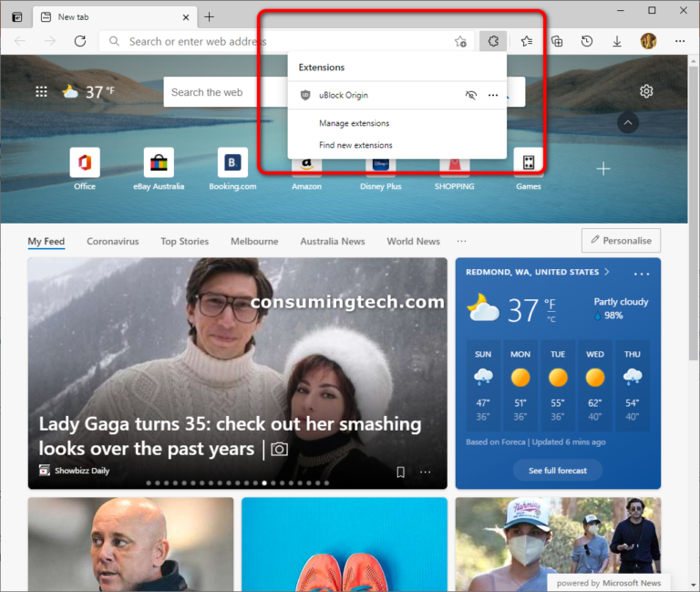This screenshot has height=592, width=700.
Task: Go forward with the forward arrow
Action: [x=50, y=42]
